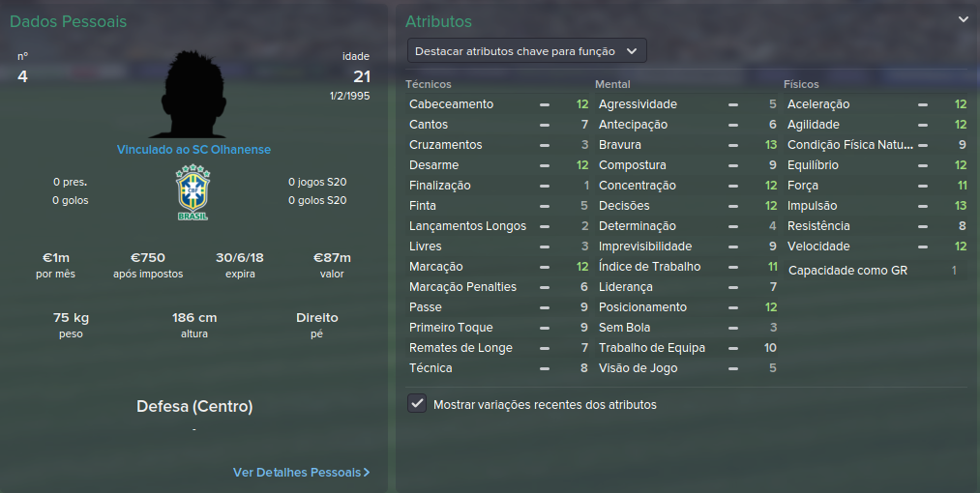
Task: Click the Defesa (Centro) position label
Action: click(x=194, y=407)
